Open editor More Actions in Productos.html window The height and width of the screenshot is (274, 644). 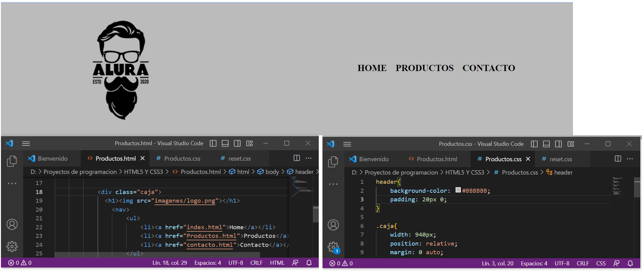click(x=309, y=158)
